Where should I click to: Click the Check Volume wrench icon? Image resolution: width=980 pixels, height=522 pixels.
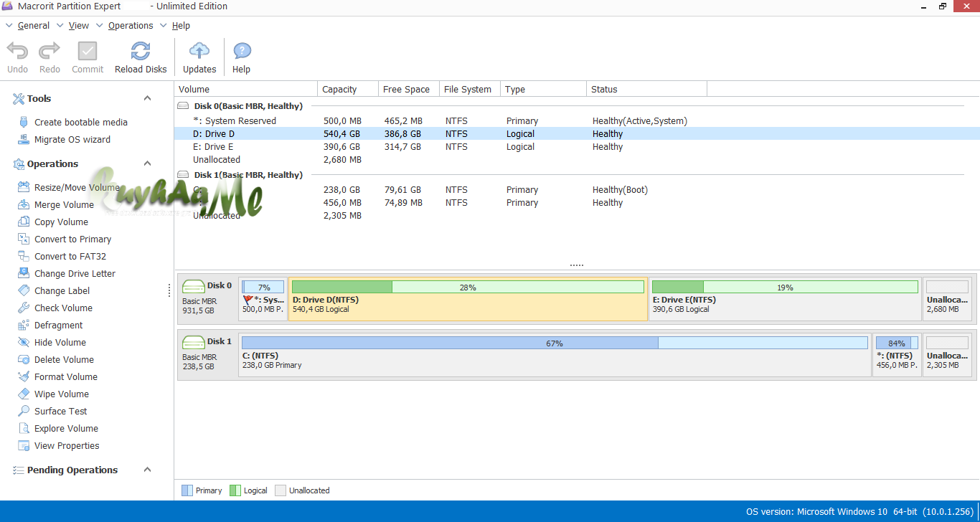23,308
